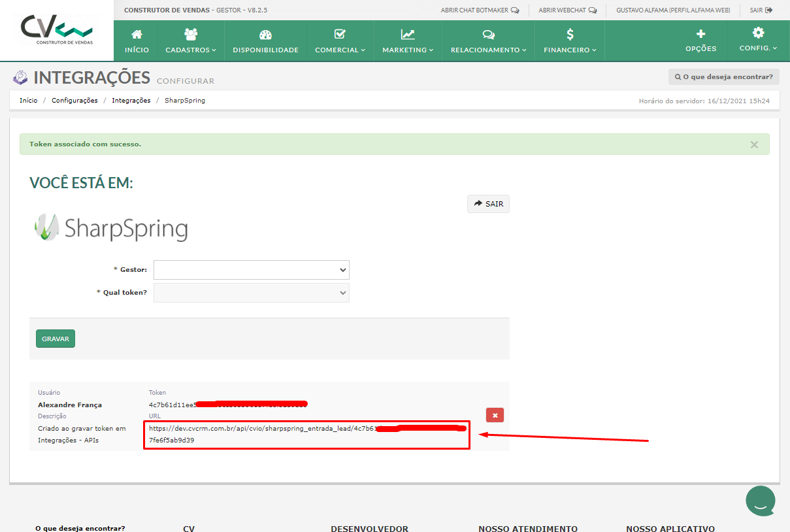This screenshot has width=790, height=532.
Task: Click the Integrações page icon
Action: (x=20, y=78)
